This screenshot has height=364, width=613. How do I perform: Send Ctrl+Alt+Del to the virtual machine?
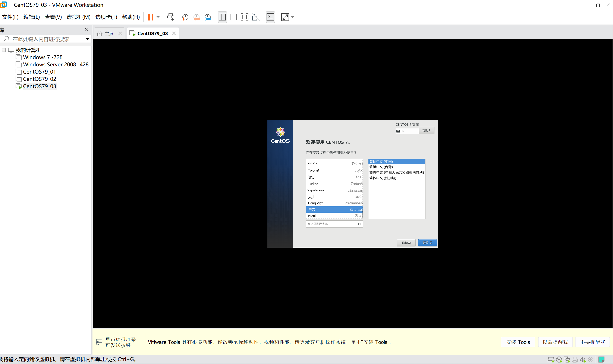pos(171,17)
